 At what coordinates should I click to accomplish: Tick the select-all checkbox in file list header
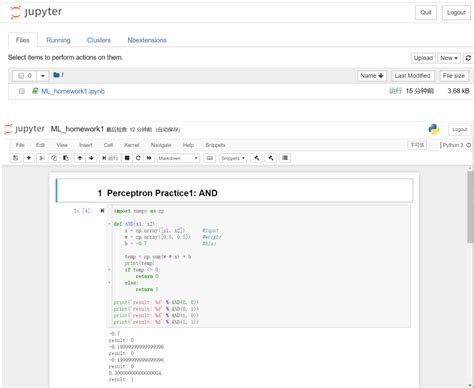tap(21, 76)
